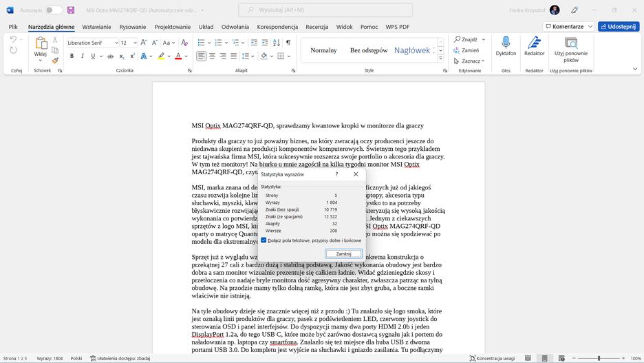Toggle the Autozapis switch
644x363 pixels.
54,10
